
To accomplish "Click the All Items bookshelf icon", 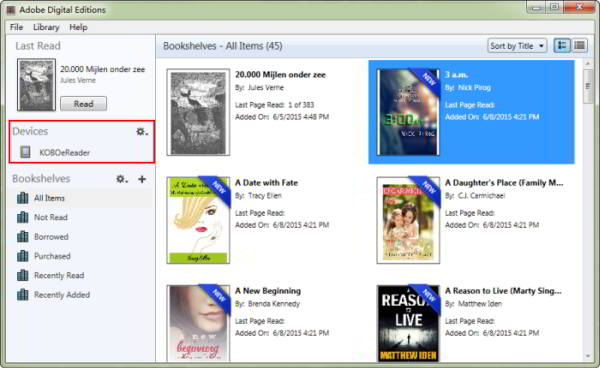I will point(23,198).
